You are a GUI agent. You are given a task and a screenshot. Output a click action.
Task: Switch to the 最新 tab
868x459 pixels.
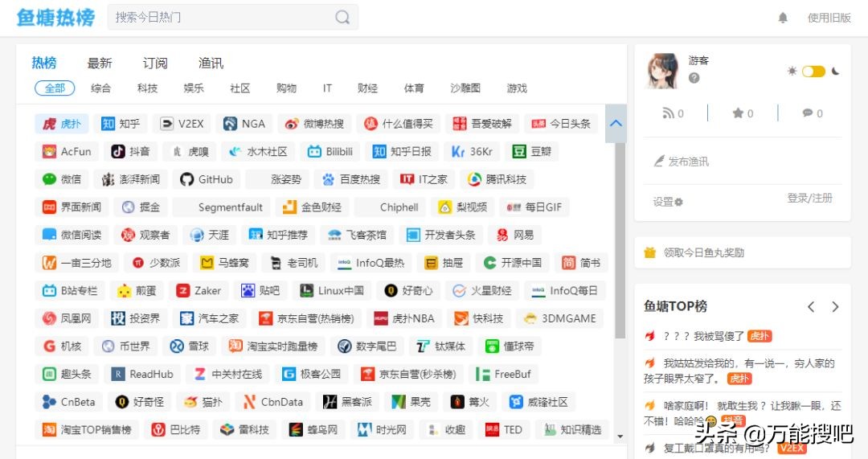[x=100, y=64]
